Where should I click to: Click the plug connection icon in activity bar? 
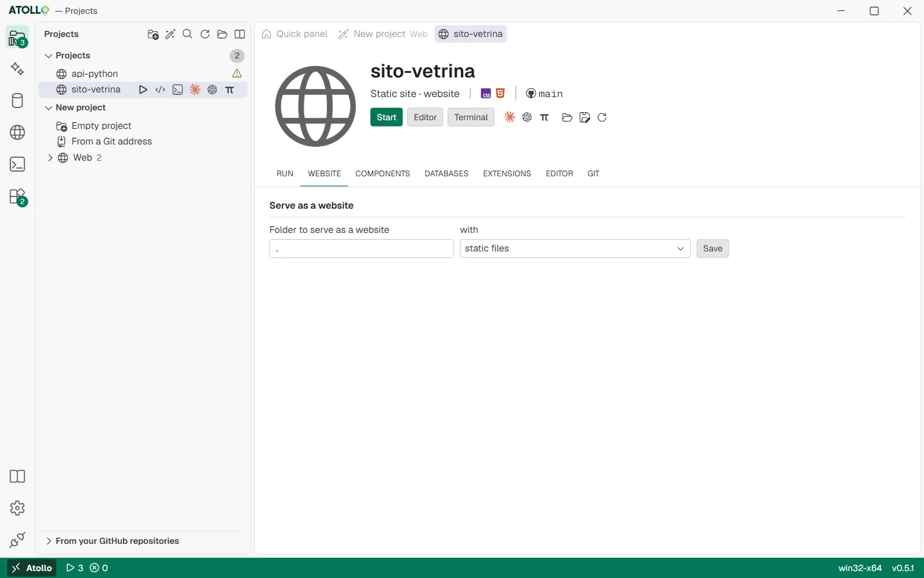point(17,540)
